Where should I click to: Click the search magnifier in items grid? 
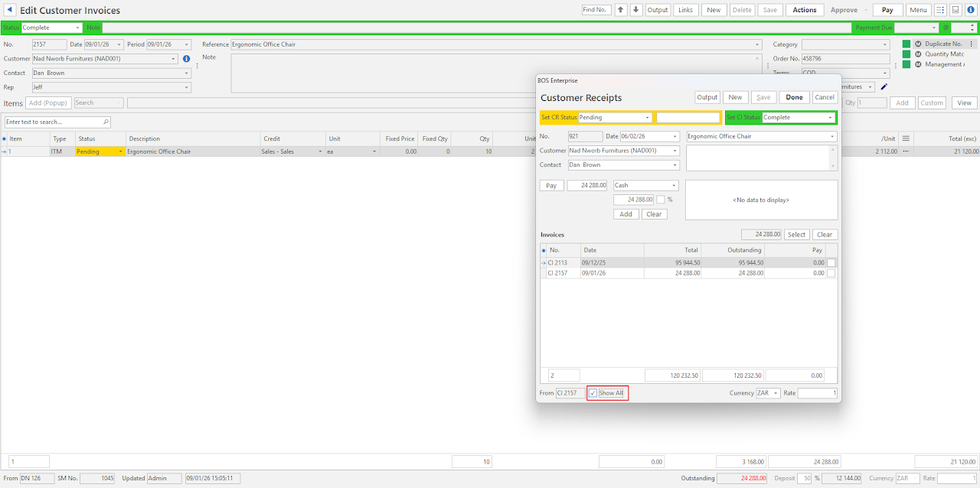[x=106, y=122]
